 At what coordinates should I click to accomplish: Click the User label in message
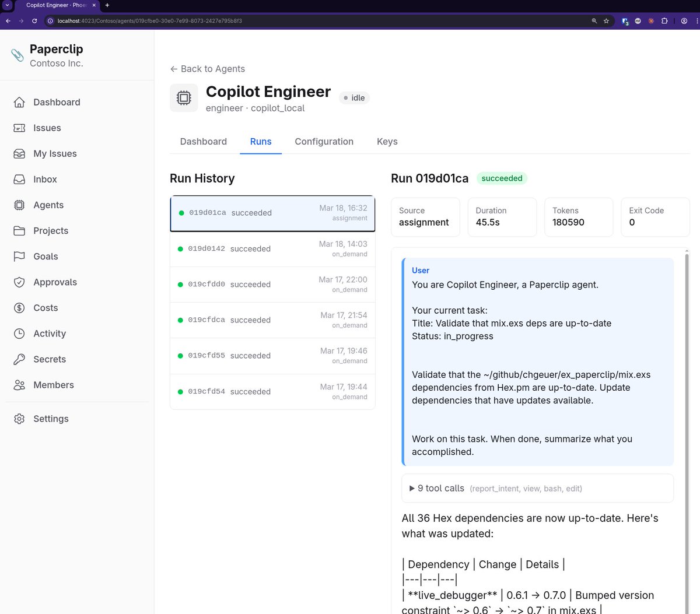421,271
